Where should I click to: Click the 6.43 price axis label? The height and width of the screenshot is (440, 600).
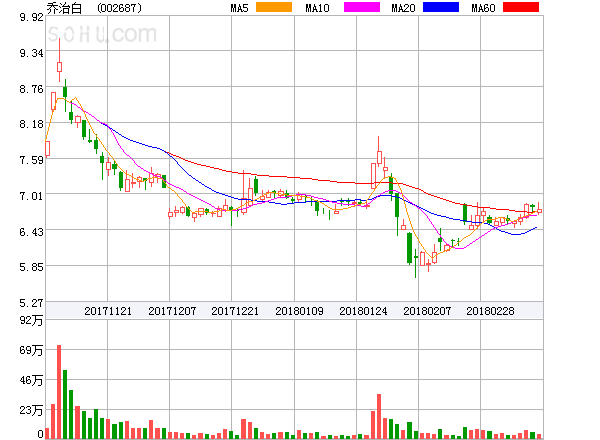[x=31, y=232]
